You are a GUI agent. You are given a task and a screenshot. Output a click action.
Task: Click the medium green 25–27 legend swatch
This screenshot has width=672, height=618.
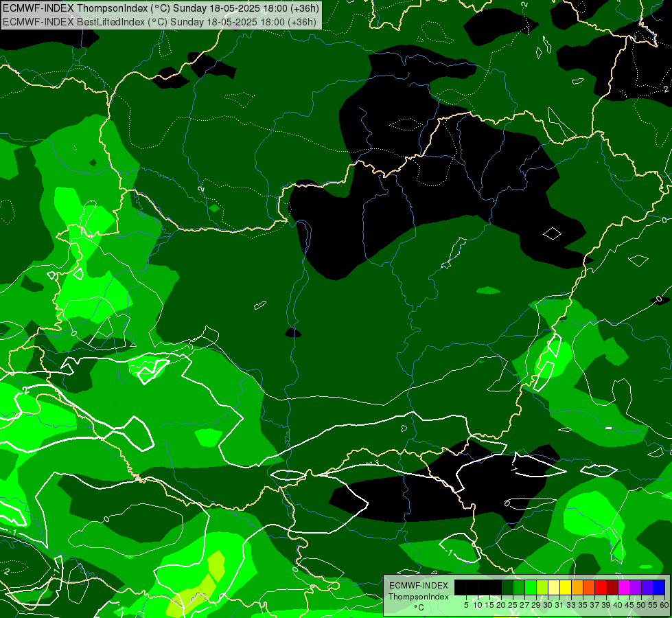[x=519, y=588]
